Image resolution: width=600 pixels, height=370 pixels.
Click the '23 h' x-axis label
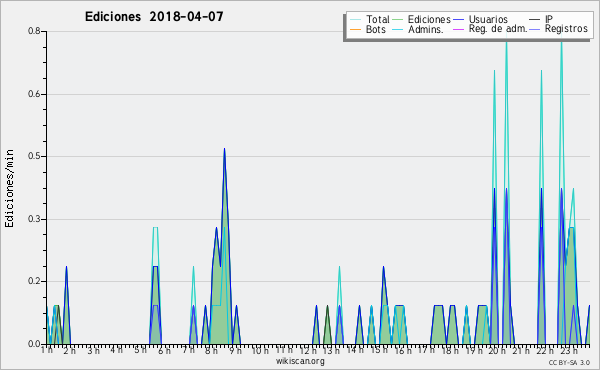[x=569, y=350]
